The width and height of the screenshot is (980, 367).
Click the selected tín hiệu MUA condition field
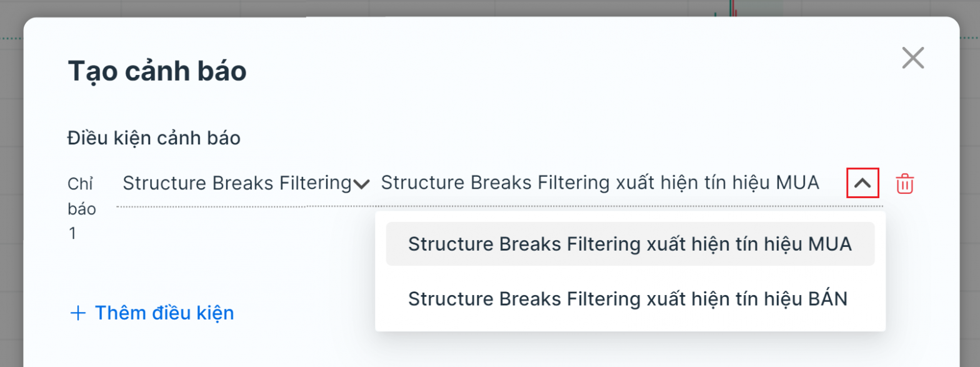[x=600, y=183]
